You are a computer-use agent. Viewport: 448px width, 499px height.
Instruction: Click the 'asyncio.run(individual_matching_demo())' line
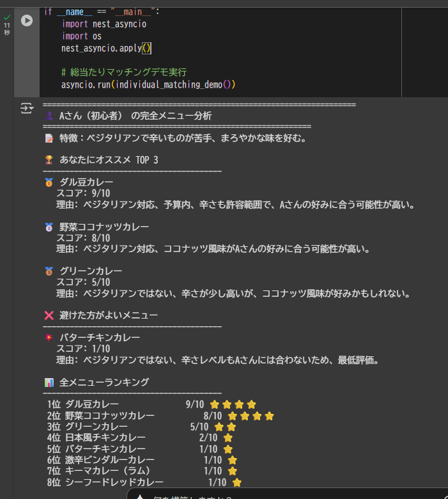(x=148, y=84)
